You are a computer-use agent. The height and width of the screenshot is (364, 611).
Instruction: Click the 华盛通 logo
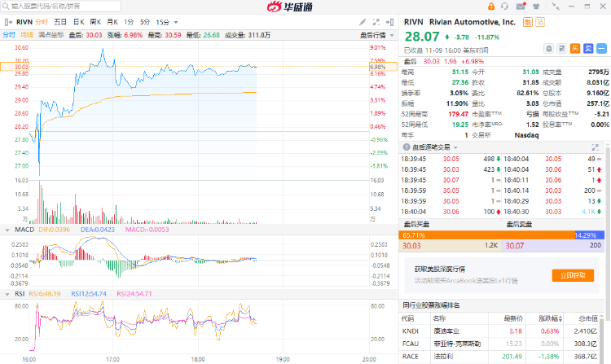[x=290, y=7]
